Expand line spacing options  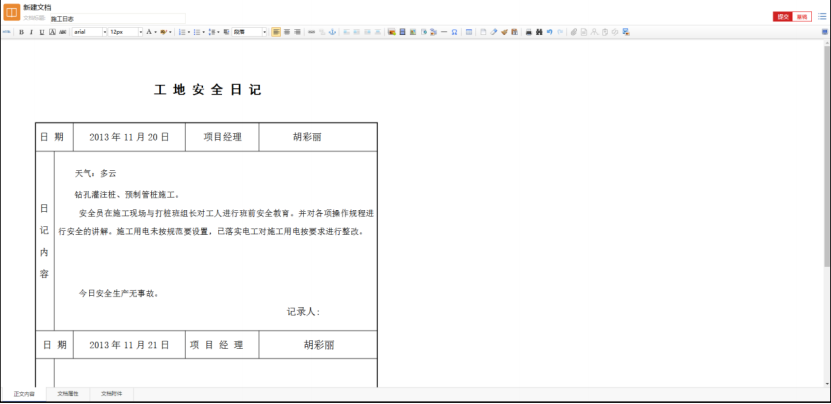tap(218, 32)
